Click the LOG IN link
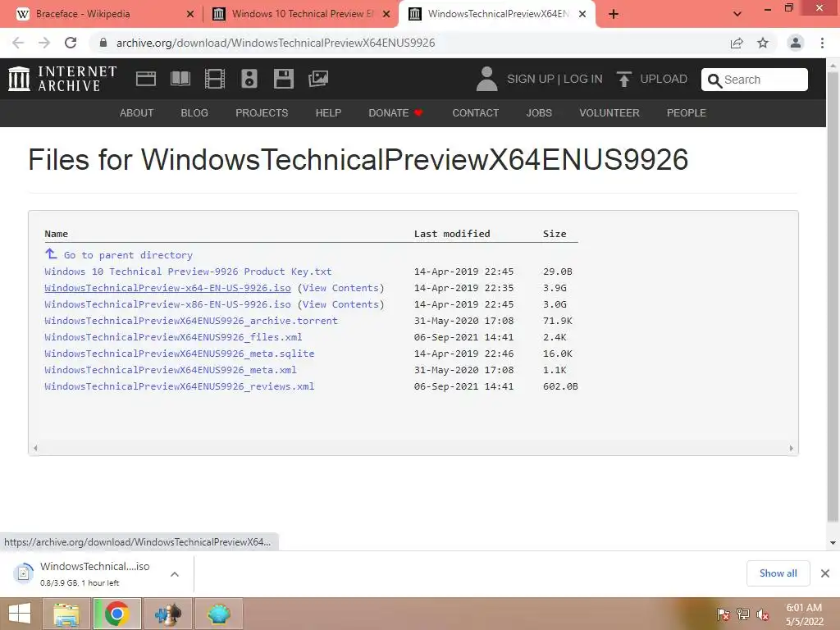840x630 pixels. click(x=583, y=80)
